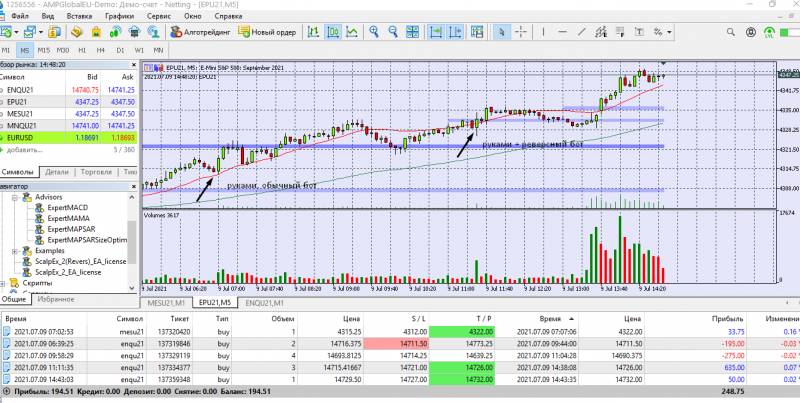Open the new chart icon
800x403 pixels.
tap(6, 32)
